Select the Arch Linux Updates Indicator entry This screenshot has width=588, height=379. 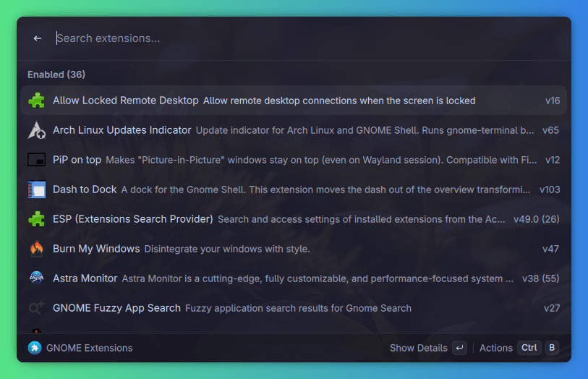(x=294, y=130)
